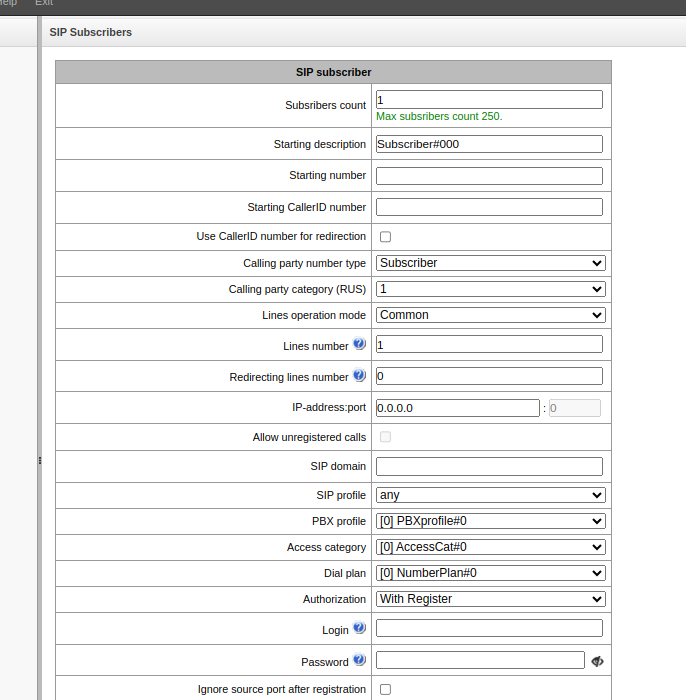Expand the Lines operation mode dropdown
This screenshot has height=700, width=686.
point(490,315)
